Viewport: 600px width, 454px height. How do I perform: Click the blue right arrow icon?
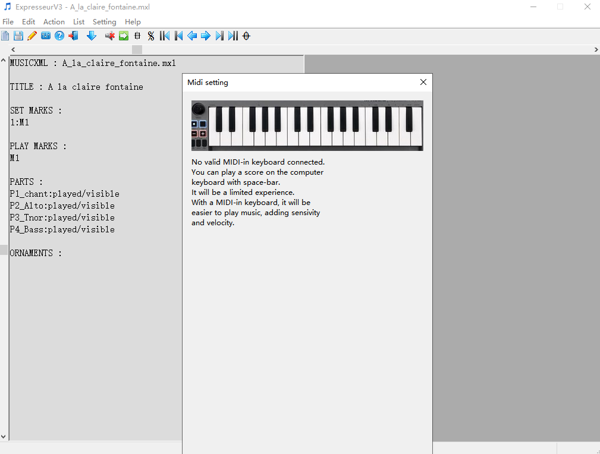pos(205,36)
